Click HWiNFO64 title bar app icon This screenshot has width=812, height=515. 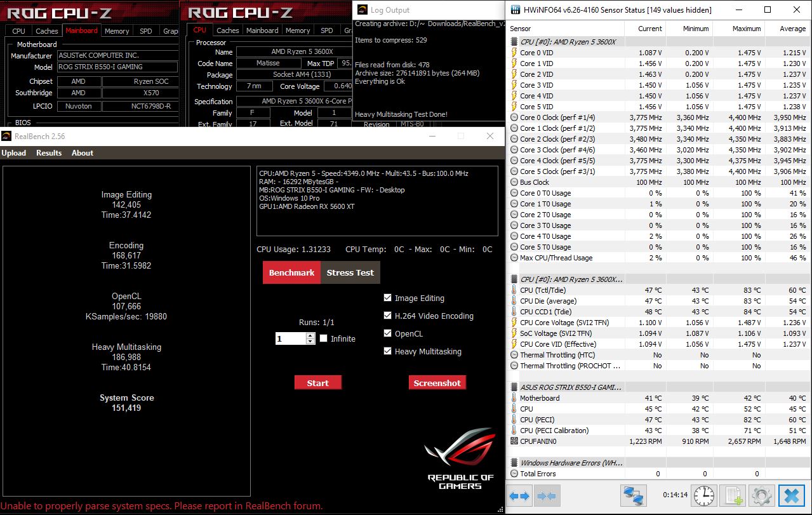(x=515, y=10)
